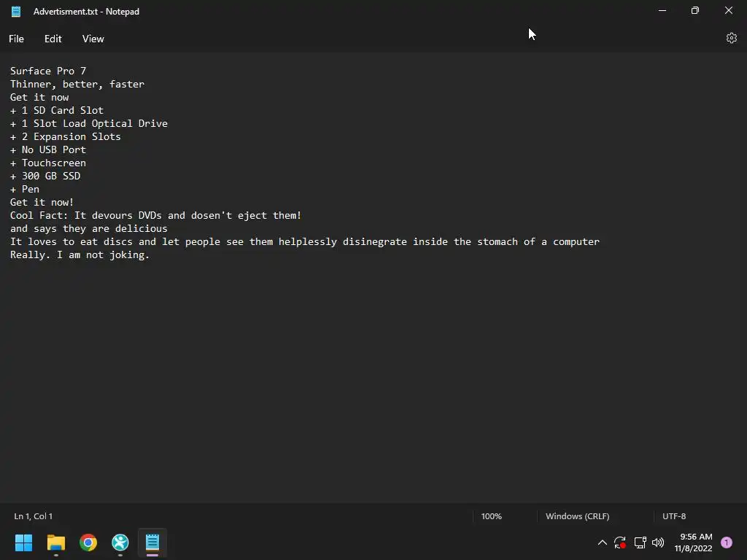Open the volume control icon
Image resolution: width=747 pixels, height=560 pixels.
pyautogui.click(x=658, y=542)
